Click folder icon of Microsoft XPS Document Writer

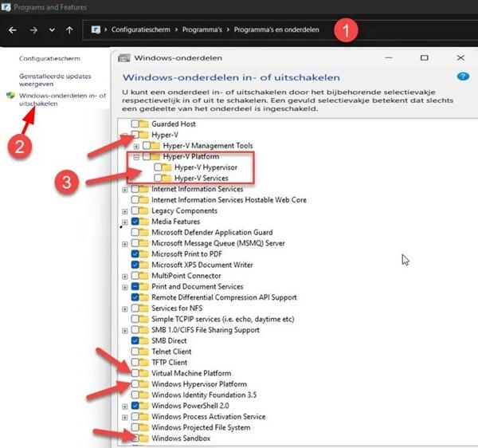[144, 265]
